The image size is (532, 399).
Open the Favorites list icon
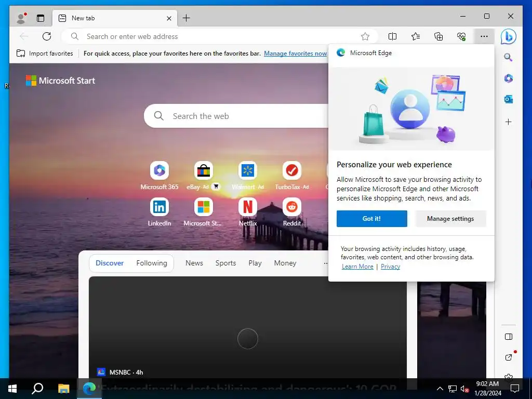point(415,36)
